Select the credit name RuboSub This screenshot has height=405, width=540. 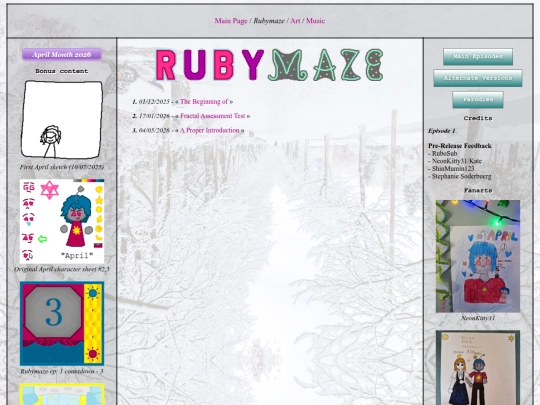pos(445,154)
